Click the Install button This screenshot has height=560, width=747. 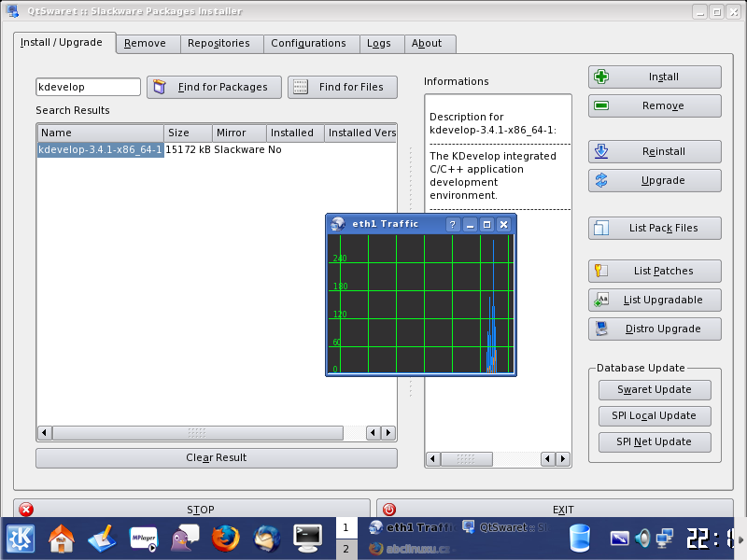pyautogui.click(x=655, y=77)
